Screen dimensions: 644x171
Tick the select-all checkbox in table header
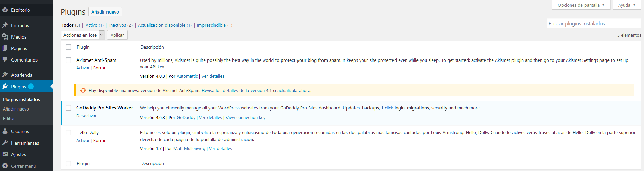pos(68,47)
